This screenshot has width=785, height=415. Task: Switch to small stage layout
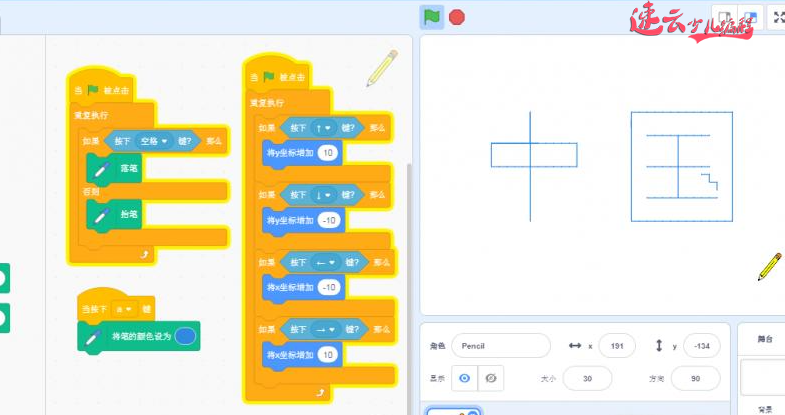click(x=723, y=17)
